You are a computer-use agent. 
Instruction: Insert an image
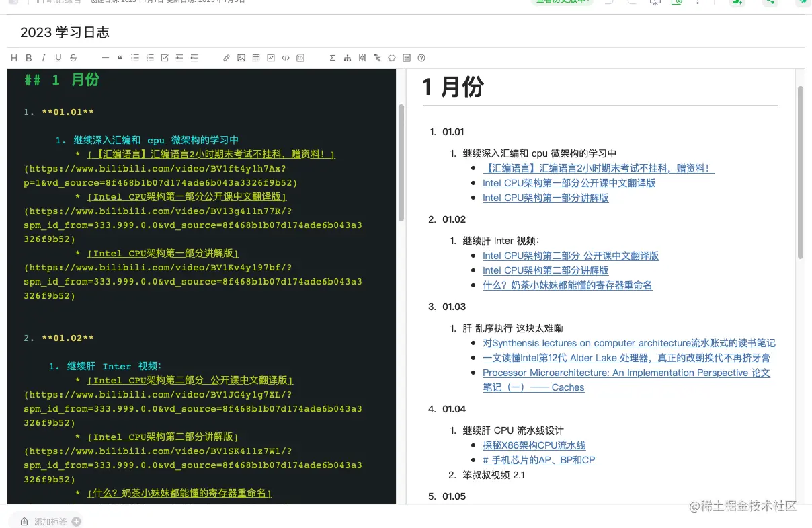(x=241, y=58)
